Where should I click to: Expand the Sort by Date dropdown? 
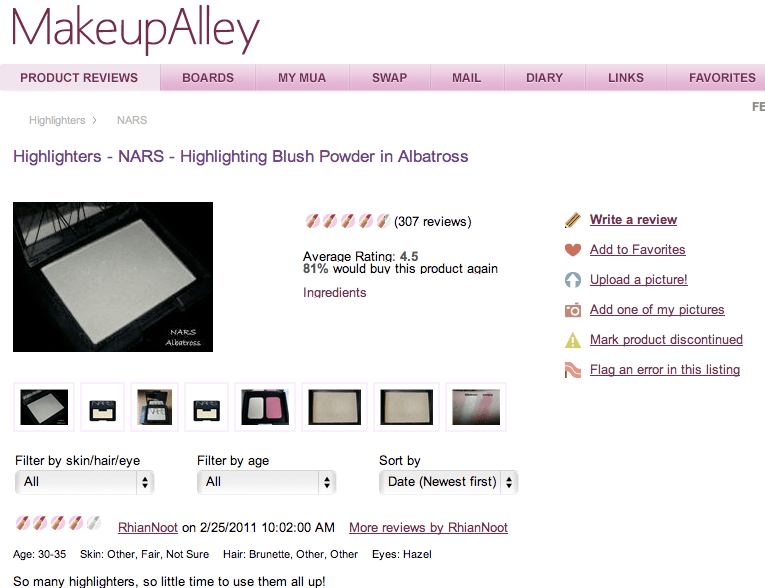pyautogui.click(x=448, y=482)
